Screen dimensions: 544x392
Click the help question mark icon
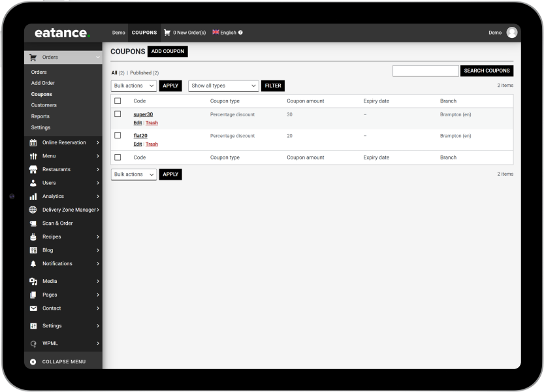pos(240,33)
